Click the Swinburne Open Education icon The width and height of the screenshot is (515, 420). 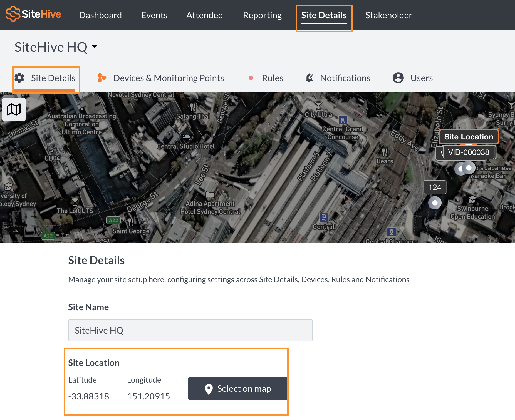472,199
